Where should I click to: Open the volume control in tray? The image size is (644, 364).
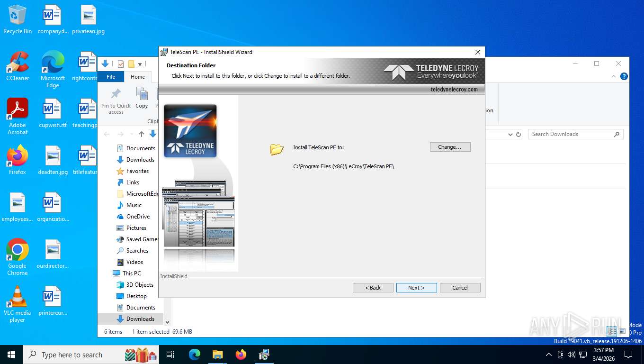[x=572, y=355]
